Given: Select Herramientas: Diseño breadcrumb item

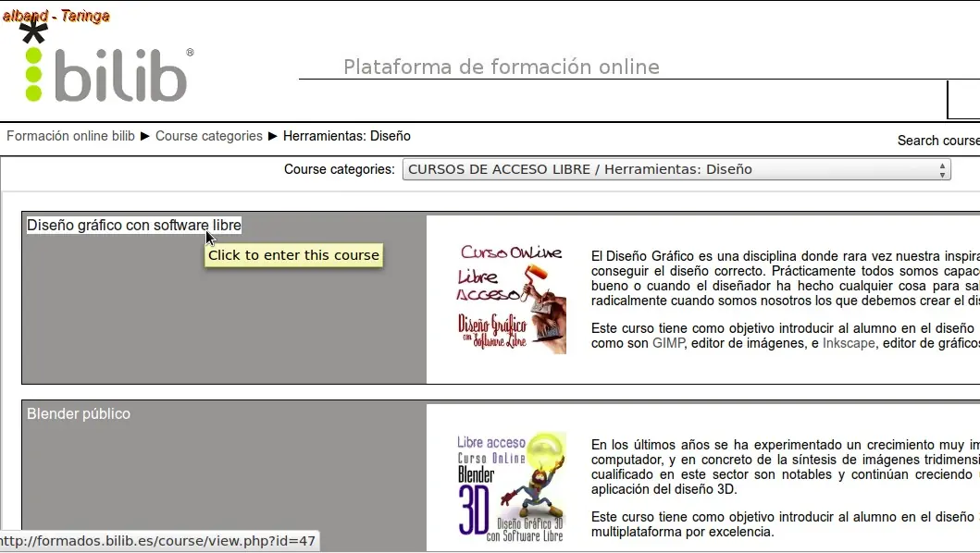Looking at the screenshot, I should (x=347, y=136).
